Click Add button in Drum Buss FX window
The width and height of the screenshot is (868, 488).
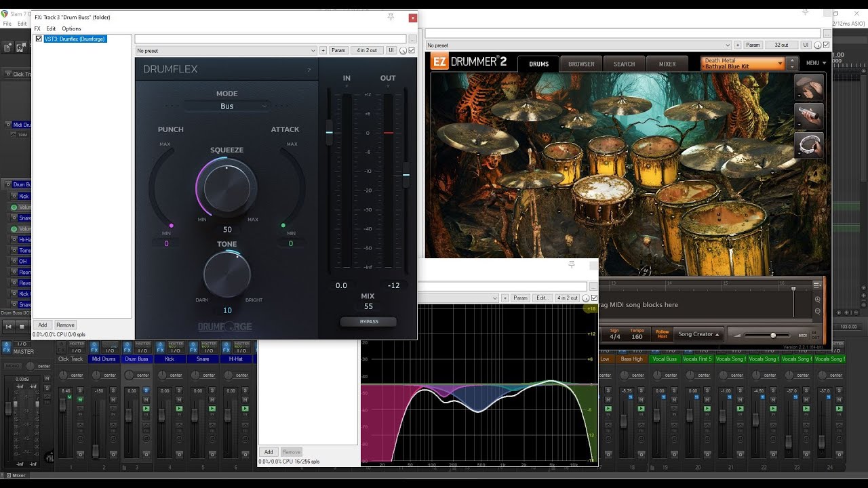tap(43, 325)
